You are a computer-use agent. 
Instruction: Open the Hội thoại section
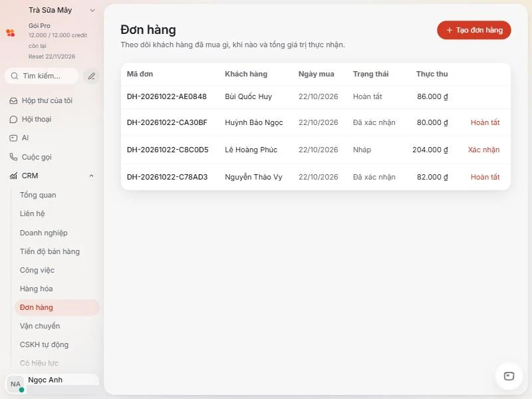click(37, 120)
